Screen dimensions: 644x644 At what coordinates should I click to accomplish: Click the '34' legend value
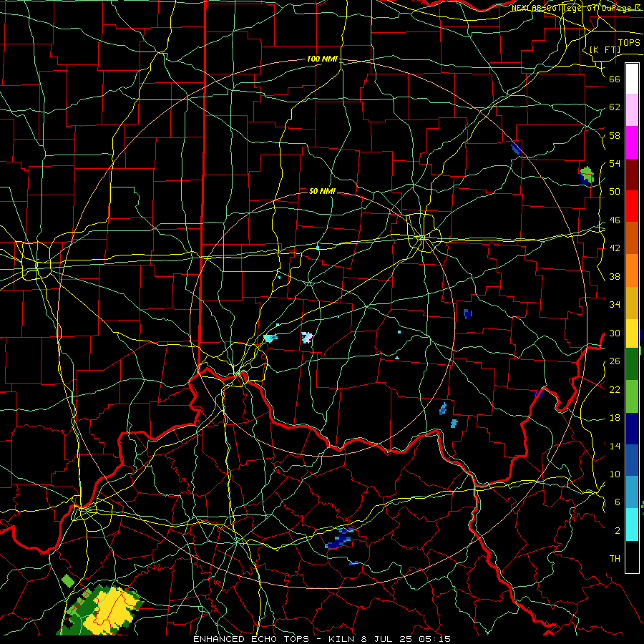(615, 305)
